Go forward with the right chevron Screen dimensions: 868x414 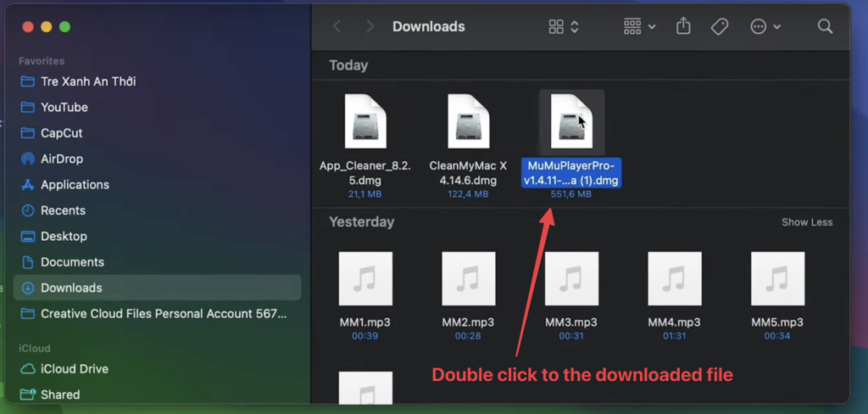370,26
